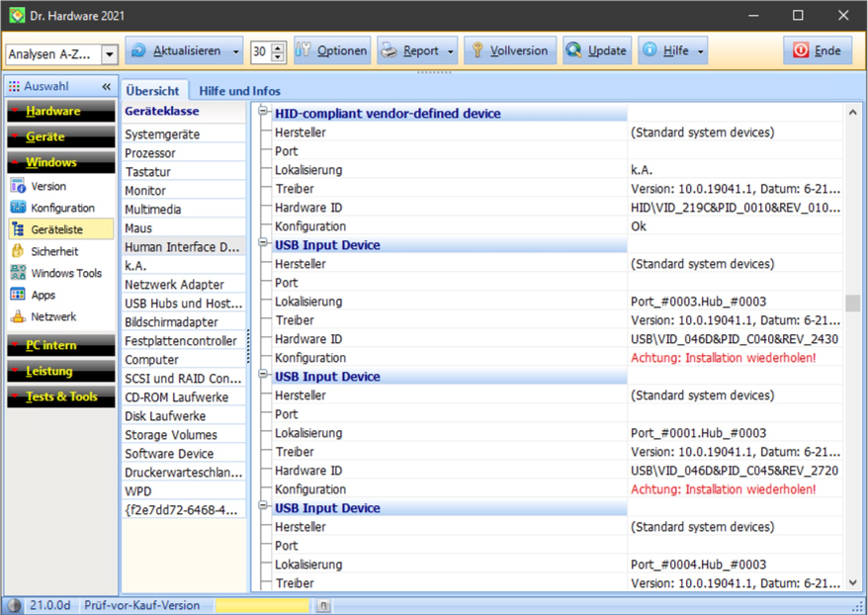Collapse the HID-compliant vendor-defined device node
Viewport: 868px width, 615px height.
click(x=263, y=113)
